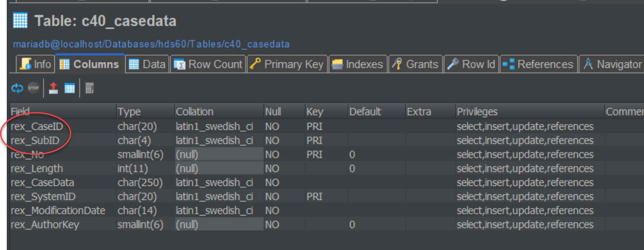Click the mariadb@localhost database path link
This screenshot has width=644, height=250.
151,44
